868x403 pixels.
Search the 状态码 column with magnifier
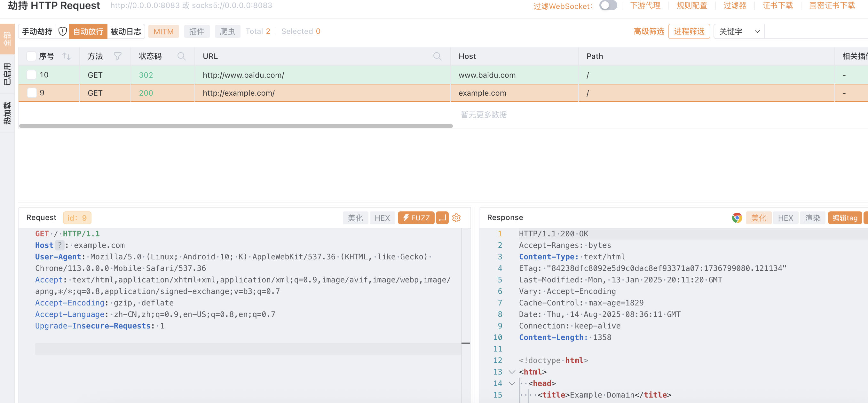(181, 56)
